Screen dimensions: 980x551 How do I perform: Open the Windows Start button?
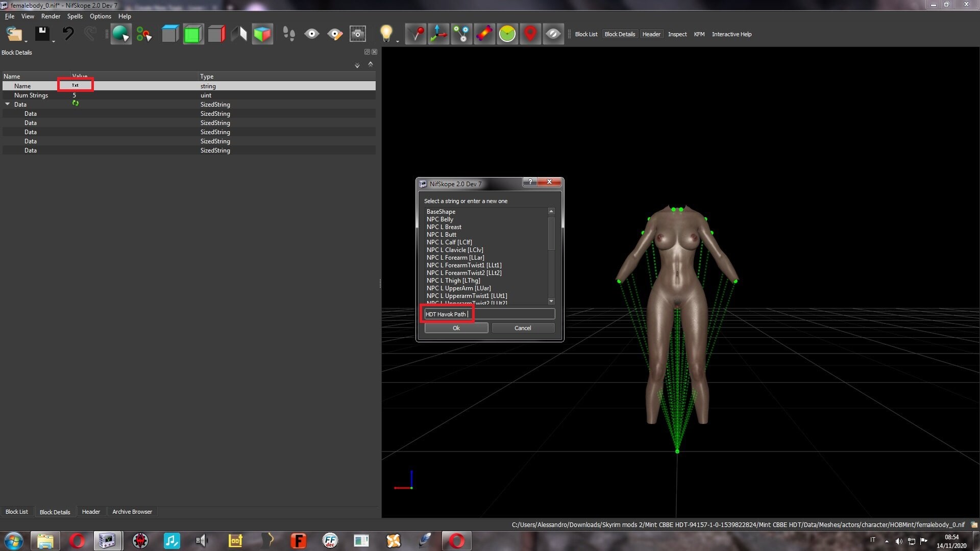13,541
